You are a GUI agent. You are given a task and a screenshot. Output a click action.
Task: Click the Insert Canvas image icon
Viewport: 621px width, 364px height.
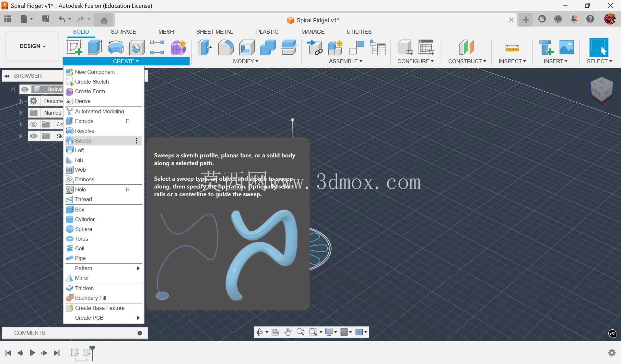[567, 47]
